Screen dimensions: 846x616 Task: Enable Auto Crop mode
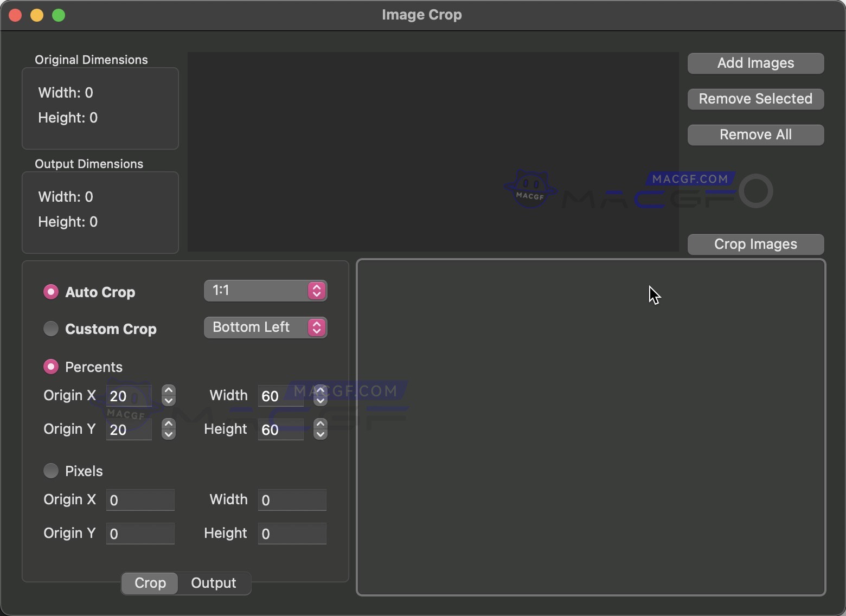pyautogui.click(x=51, y=292)
